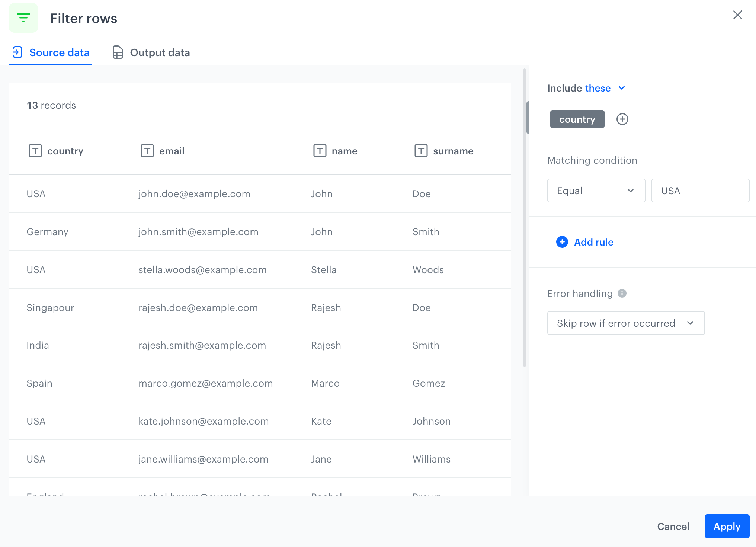The width and height of the screenshot is (756, 547).
Task: Click the Kate name cell
Action: (x=321, y=421)
